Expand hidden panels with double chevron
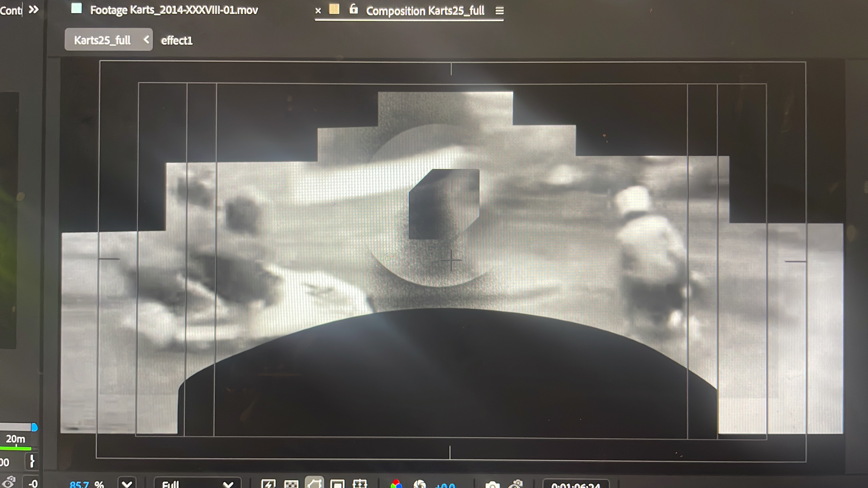The image size is (868, 488). pyautogui.click(x=33, y=10)
